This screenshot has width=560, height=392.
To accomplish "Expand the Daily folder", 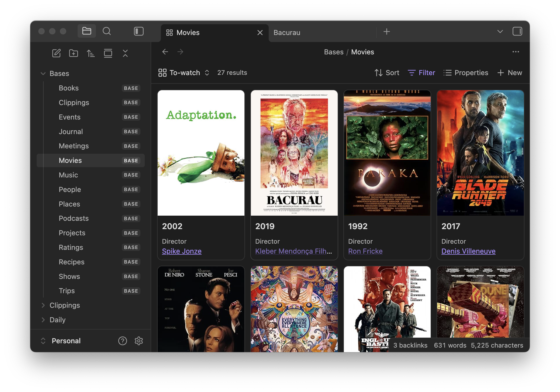I will tap(43, 320).
